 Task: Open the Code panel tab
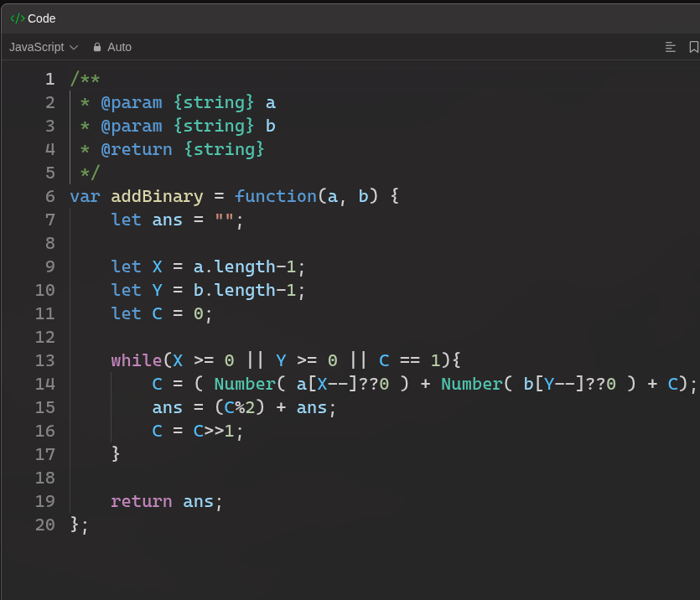pos(33,18)
